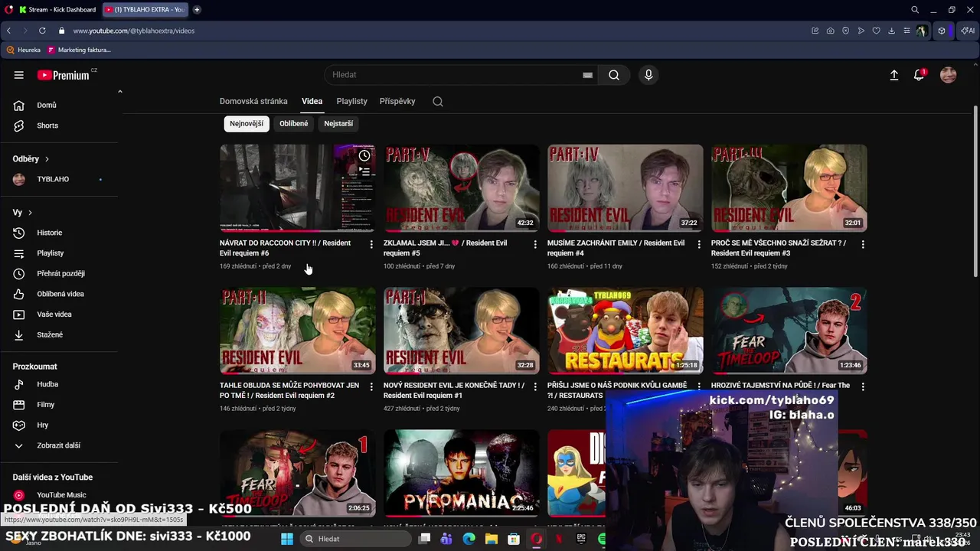Viewport: 980px width, 551px height.
Task: Open Opera snapshot camera icon
Action: (x=831, y=31)
